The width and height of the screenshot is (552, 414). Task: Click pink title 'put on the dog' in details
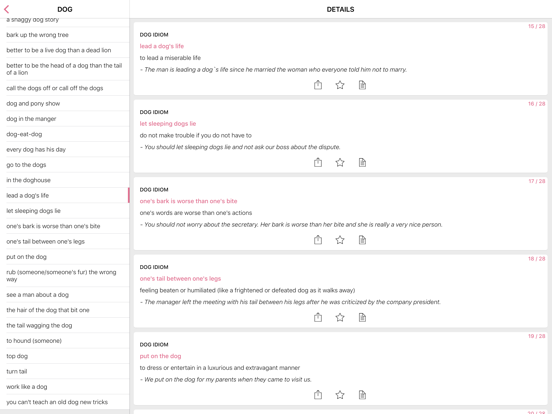click(x=160, y=356)
